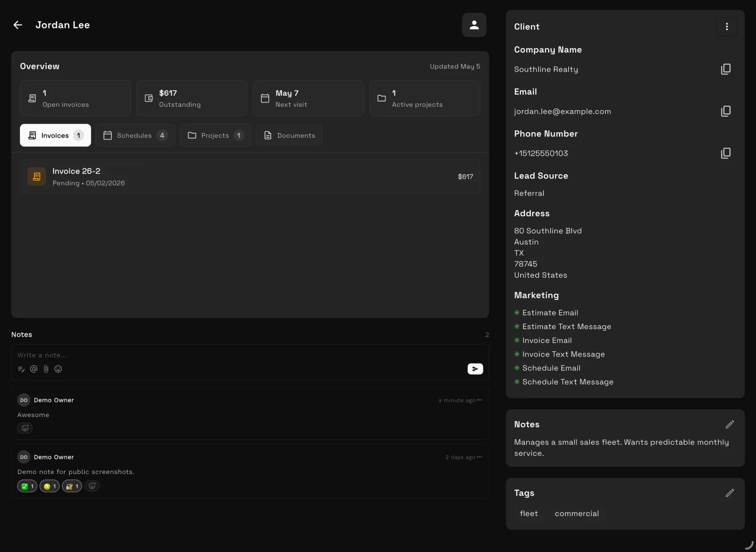Open Invoice 26-2 row
756x552 pixels.
tap(250, 177)
